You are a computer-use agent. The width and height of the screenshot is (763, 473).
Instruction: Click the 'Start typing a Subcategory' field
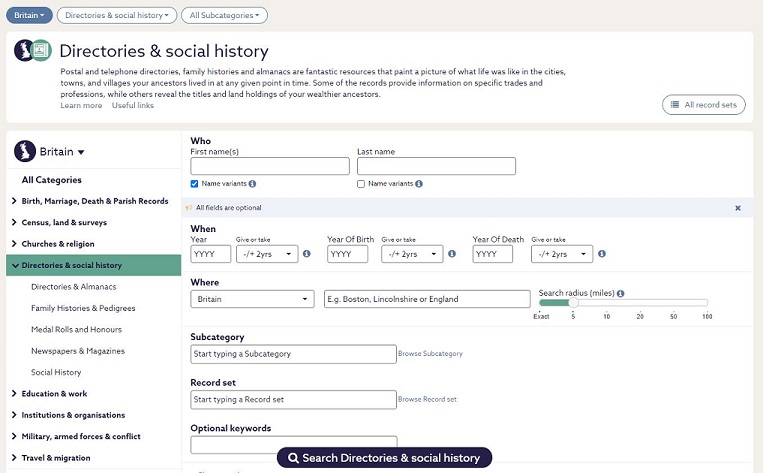point(293,354)
